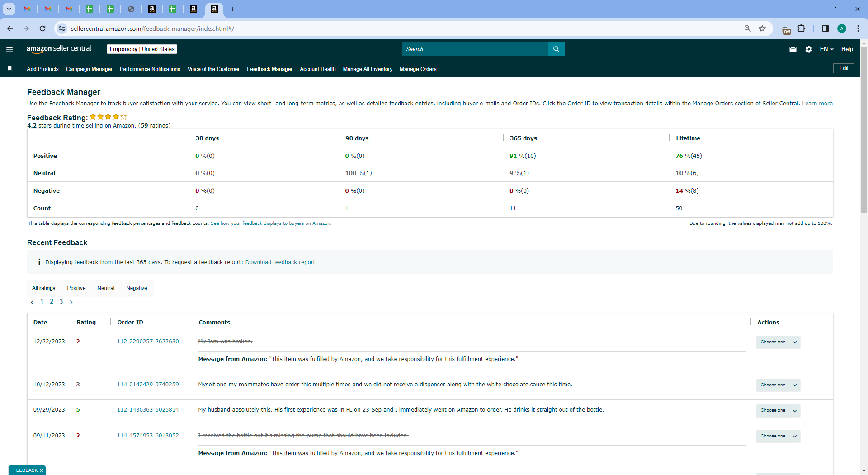Click the Seller Central search field
The width and height of the screenshot is (868, 475).
click(x=475, y=49)
